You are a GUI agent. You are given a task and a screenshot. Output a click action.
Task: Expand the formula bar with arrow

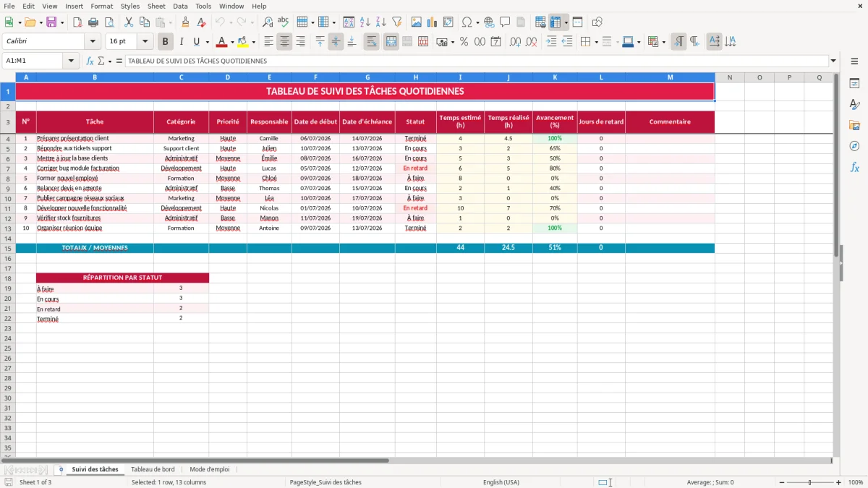click(833, 61)
